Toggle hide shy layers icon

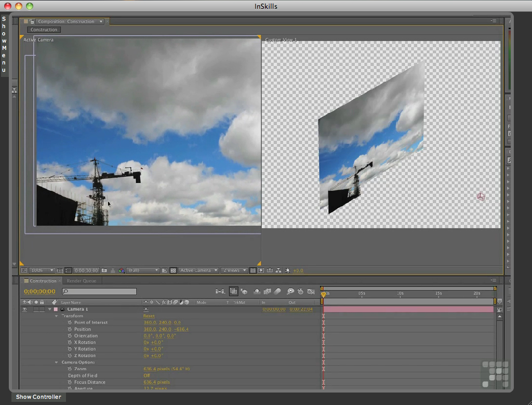click(257, 291)
